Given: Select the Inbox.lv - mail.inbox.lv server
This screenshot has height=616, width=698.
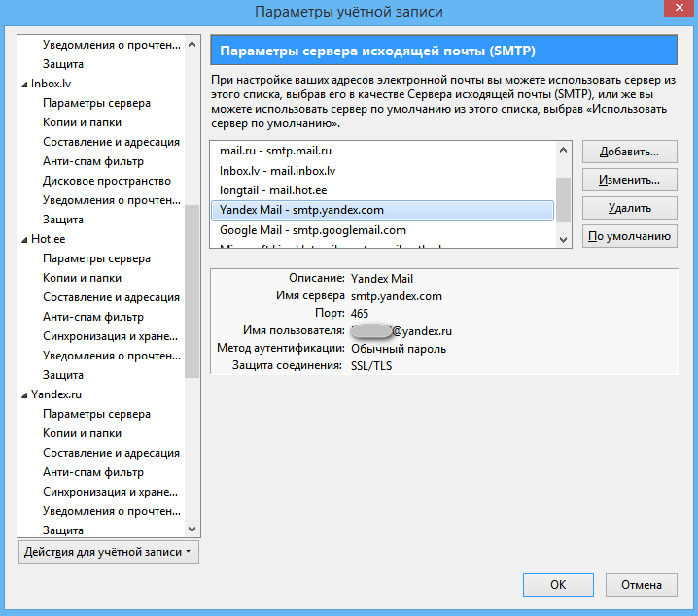Looking at the screenshot, I should (382, 171).
